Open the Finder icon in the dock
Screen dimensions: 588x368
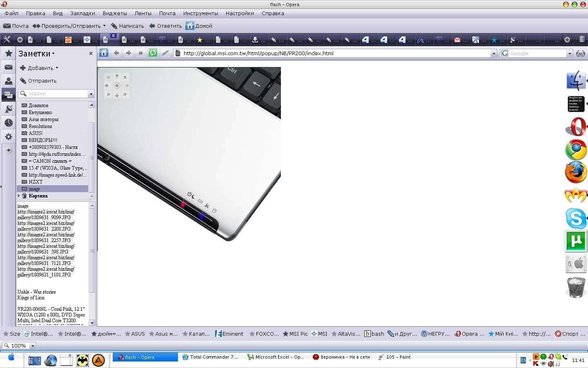coord(576,81)
